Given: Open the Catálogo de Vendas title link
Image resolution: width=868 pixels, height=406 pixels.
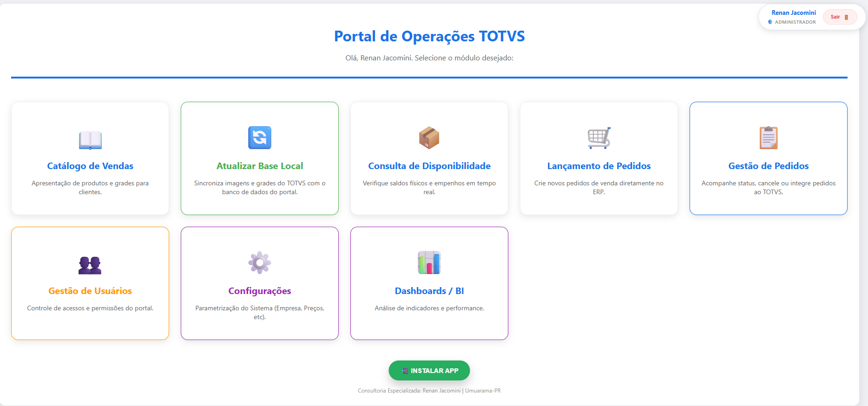Looking at the screenshot, I should click(90, 166).
